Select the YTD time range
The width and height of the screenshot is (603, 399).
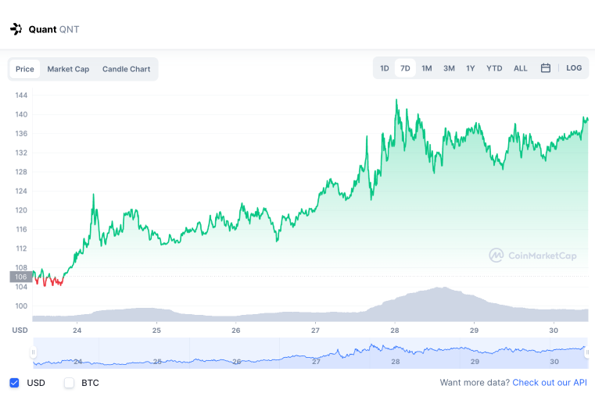[494, 68]
